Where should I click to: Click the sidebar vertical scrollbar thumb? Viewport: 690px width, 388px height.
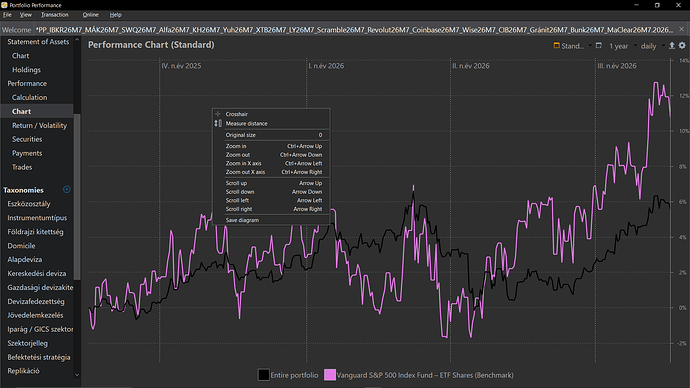point(77,197)
